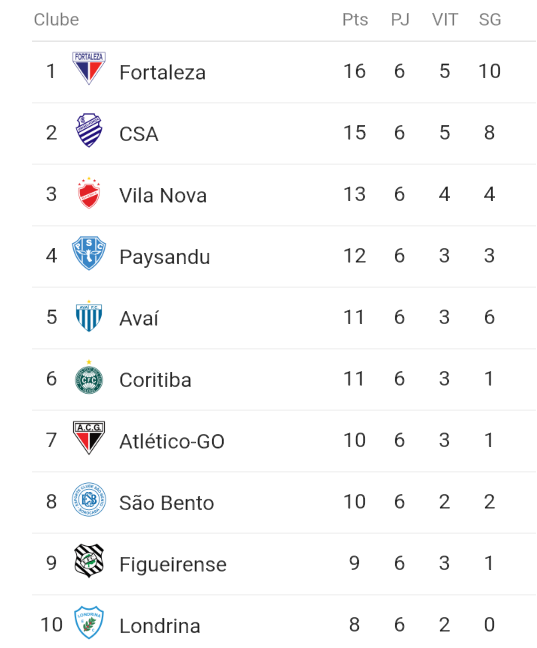The image size is (537, 648).
Task: Open the Fortaleza team name link
Action: [162, 72]
